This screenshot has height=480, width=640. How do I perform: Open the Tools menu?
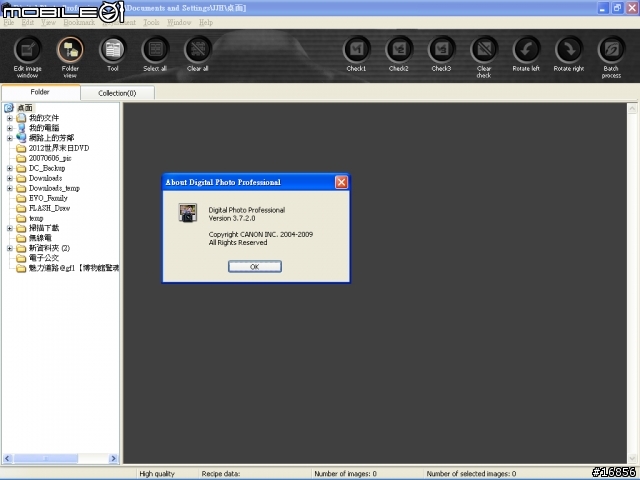click(x=151, y=22)
